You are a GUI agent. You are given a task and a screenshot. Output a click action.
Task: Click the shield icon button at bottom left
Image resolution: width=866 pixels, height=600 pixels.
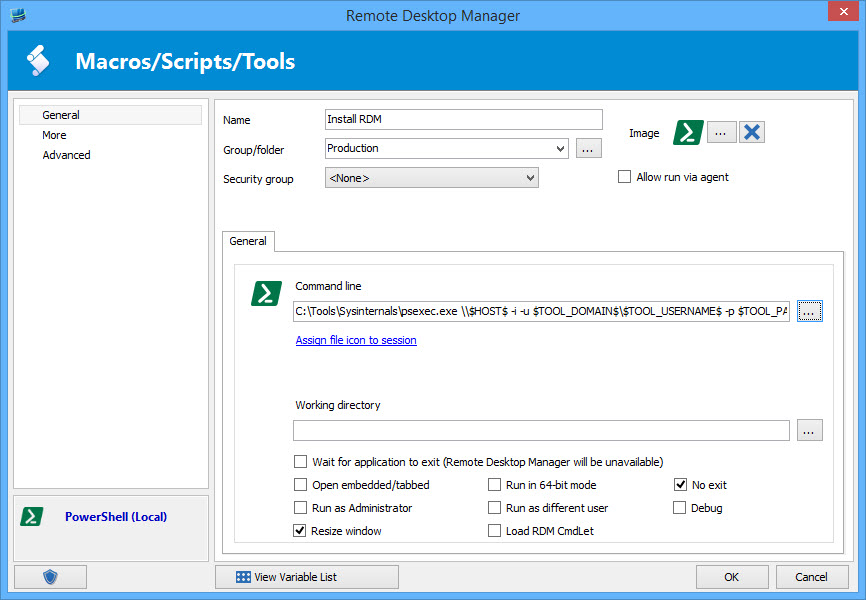click(51, 577)
